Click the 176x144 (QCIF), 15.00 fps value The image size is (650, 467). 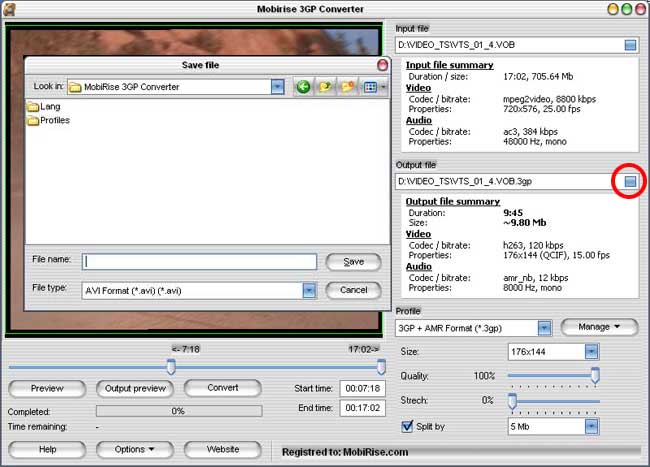tap(556, 255)
